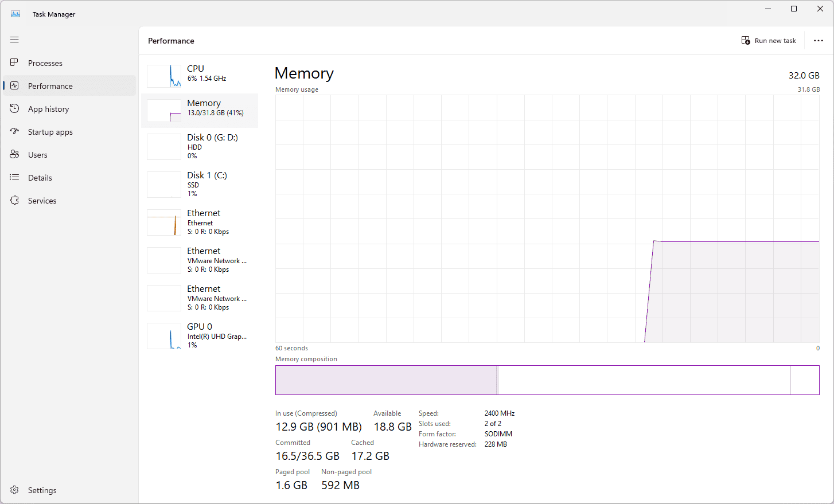Maximize the Task Manager window

[793, 9]
